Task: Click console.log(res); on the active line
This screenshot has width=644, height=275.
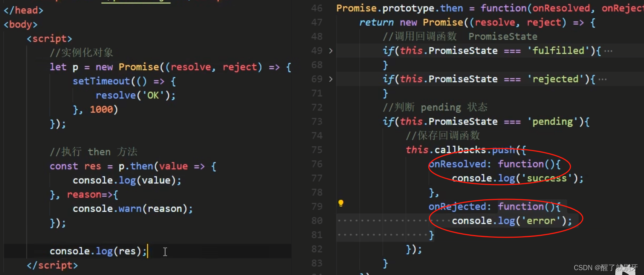Action: click(99, 251)
